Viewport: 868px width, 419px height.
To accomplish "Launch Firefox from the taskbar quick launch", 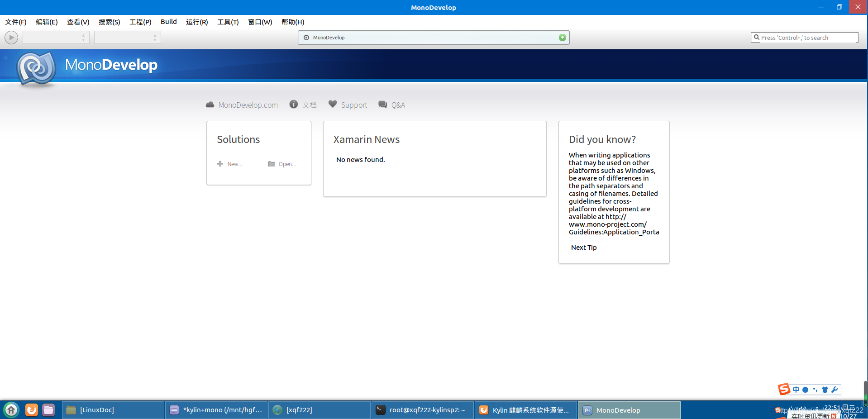I will click(32, 410).
